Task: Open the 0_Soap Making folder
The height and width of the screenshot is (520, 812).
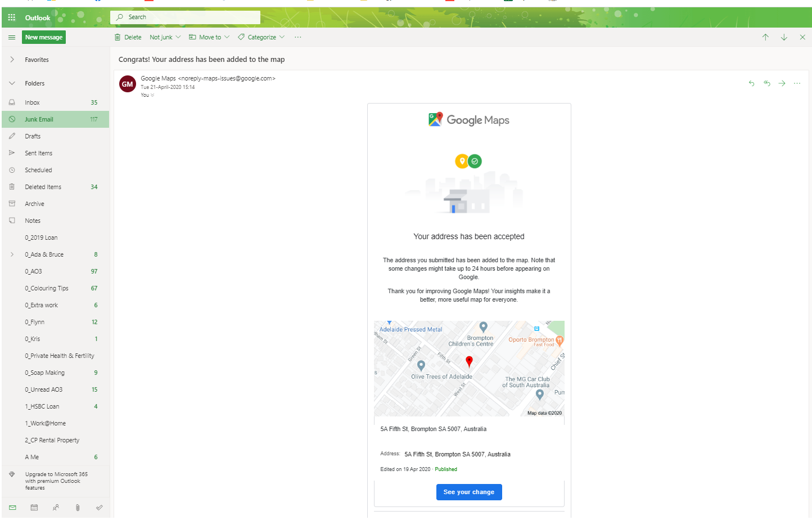Action: pyautogui.click(x=56, y=373)
